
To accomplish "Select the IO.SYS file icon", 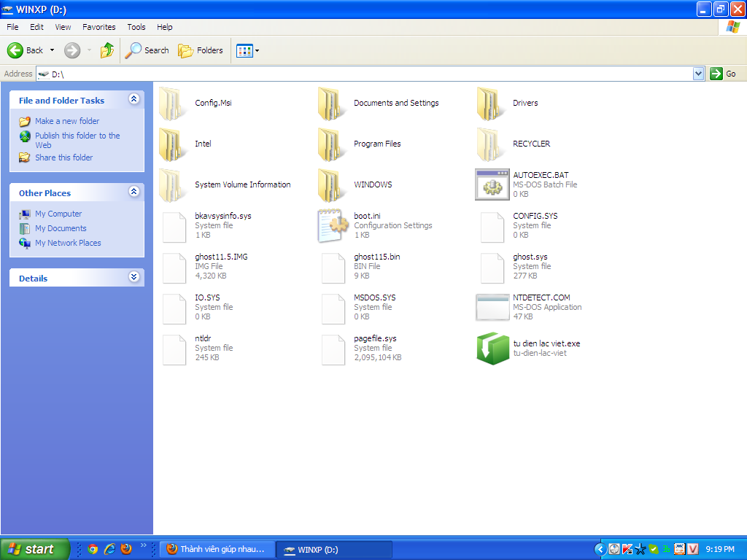I will point(174,309).
